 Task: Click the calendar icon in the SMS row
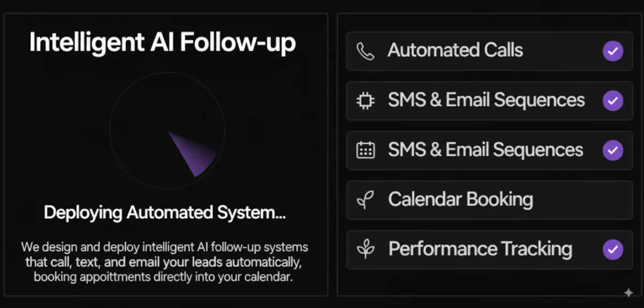point(365,150)
